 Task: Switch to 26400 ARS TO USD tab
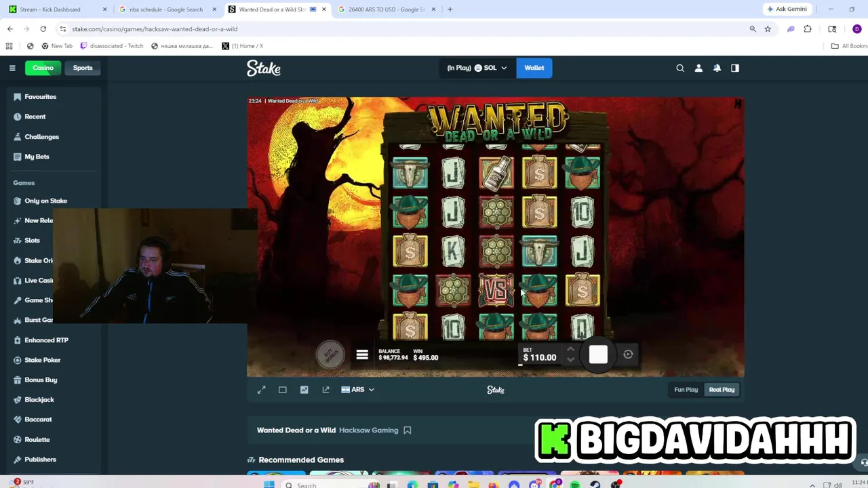click(387, 9)
